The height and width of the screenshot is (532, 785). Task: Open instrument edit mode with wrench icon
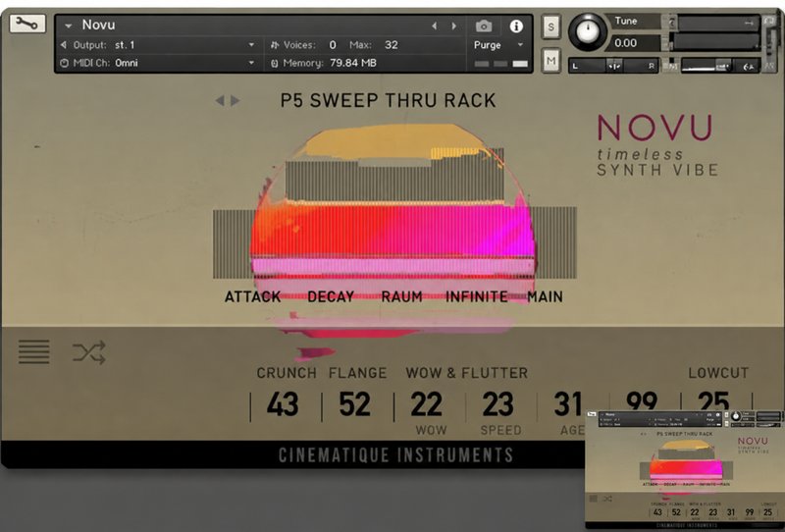click(x=27, y=24)
